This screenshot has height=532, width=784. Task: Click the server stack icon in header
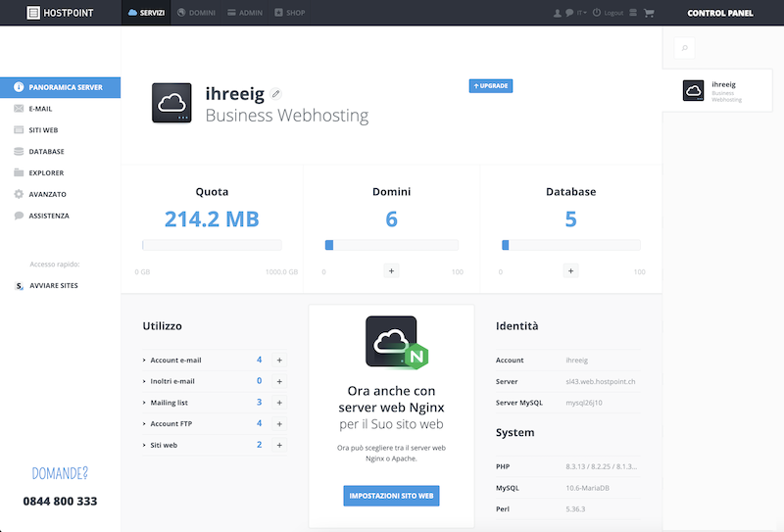[633, 13]
